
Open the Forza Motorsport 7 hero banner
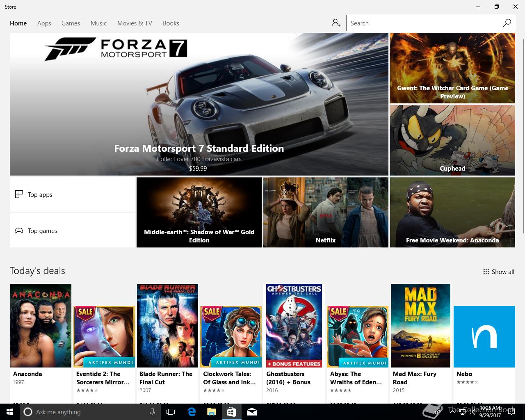(199, 104)
